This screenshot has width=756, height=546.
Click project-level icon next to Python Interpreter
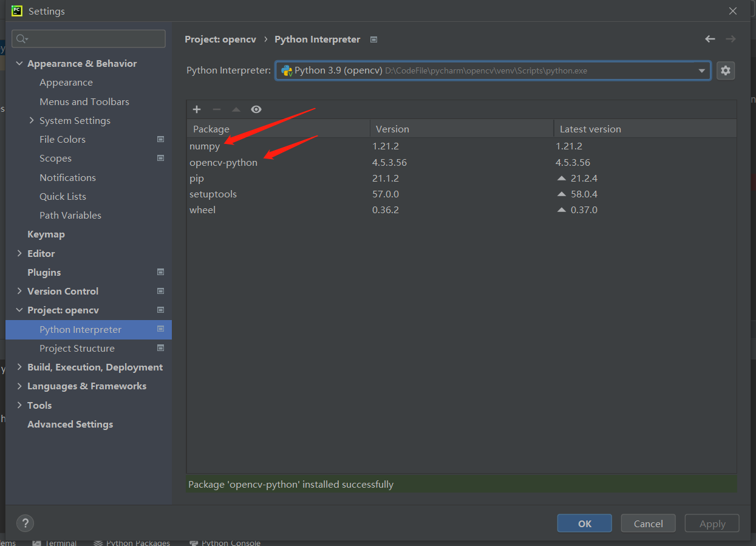click(x=160, y=329)
